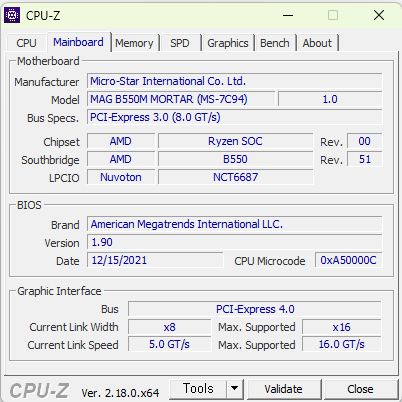Click the max supported width x16
Screen dimensions: 402x402
342,327
